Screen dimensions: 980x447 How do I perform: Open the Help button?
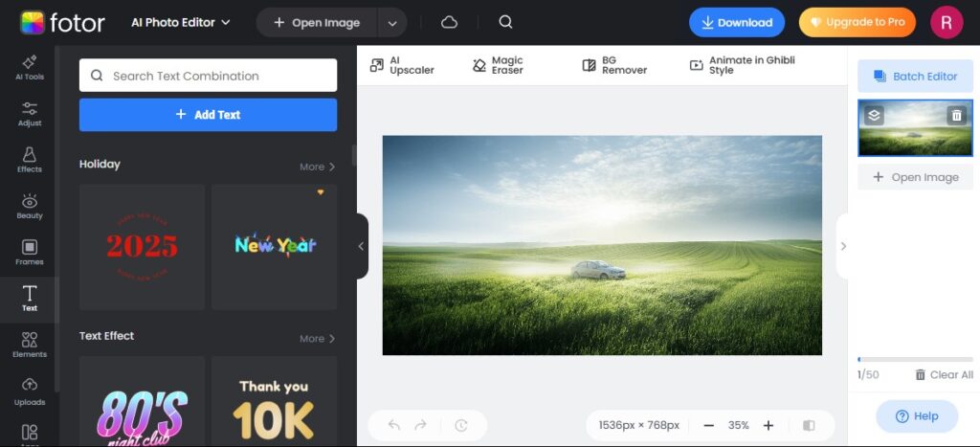[x=917, y=416]
